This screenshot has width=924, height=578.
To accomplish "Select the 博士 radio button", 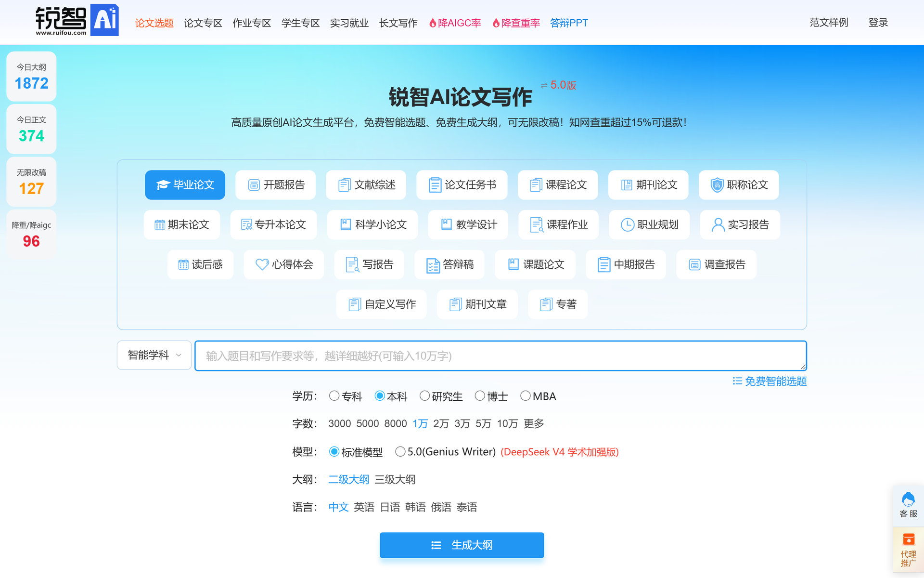I will tap(480, 396).
